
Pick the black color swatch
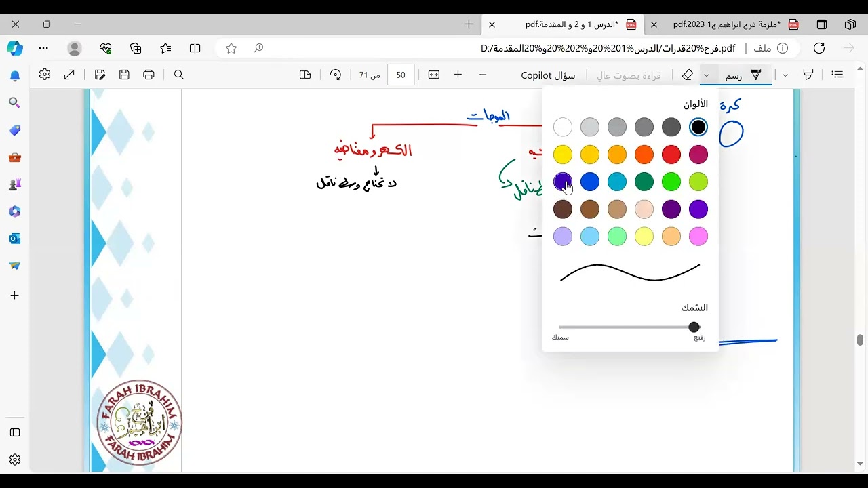coord(698,127)
